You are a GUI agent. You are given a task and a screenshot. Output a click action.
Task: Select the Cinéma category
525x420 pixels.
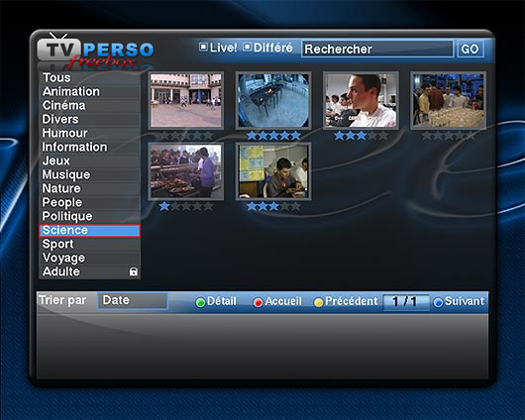pyautogui.click(x=90, y=105)
